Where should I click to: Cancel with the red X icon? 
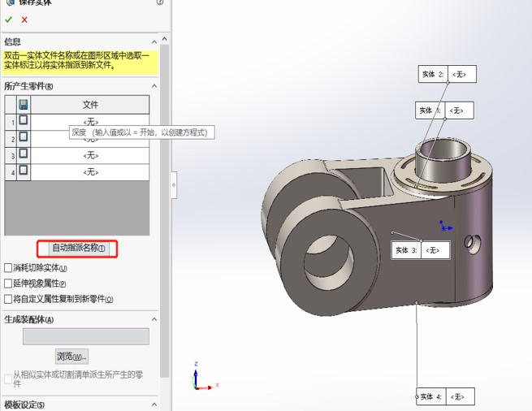click(x=24, y=19)
